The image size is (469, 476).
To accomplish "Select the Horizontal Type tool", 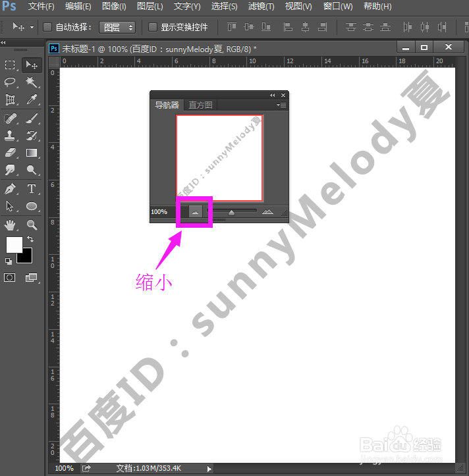I will point(32,189).
